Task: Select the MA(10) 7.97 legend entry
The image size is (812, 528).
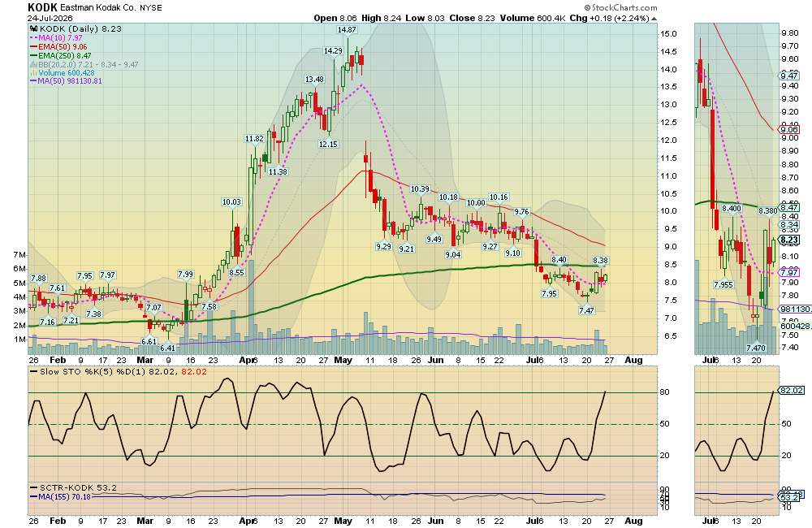Action: (x=56, y=38)
